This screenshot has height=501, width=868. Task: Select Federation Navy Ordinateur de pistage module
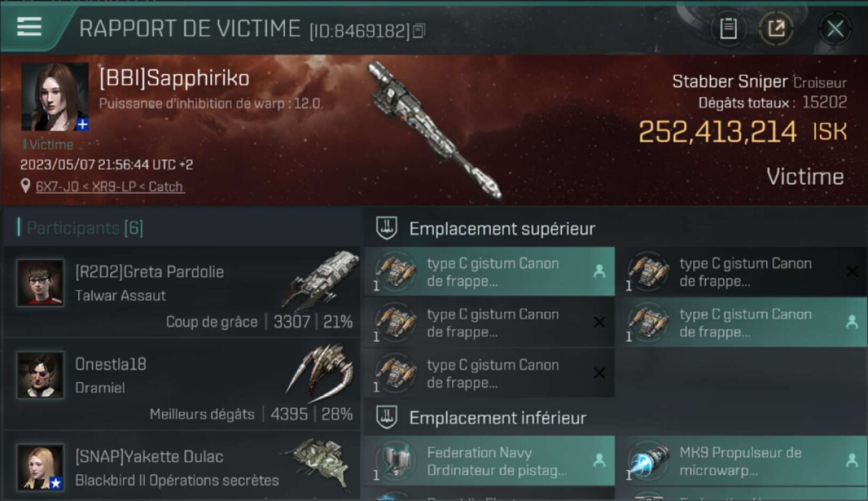(x=489, y=461)
